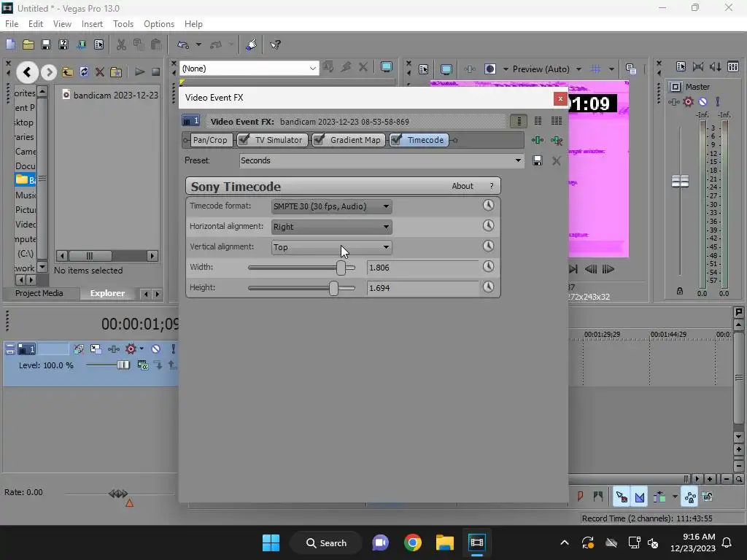747x560 pixels.
Task: Save the project with the floppy icon
Action: (x=46, y=44)
